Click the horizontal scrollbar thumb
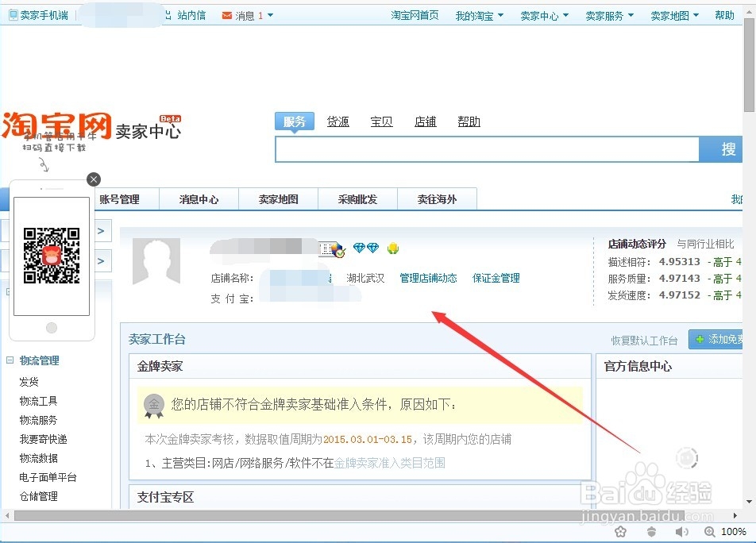756x543 pixels. 349,515
